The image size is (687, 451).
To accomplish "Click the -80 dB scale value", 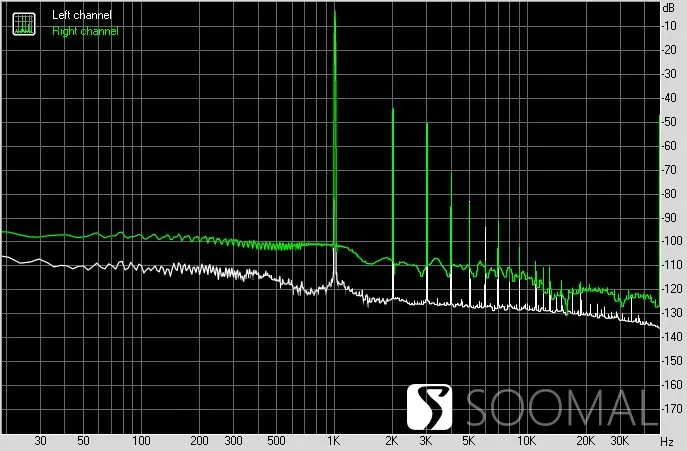I will (x=669, y=193).
